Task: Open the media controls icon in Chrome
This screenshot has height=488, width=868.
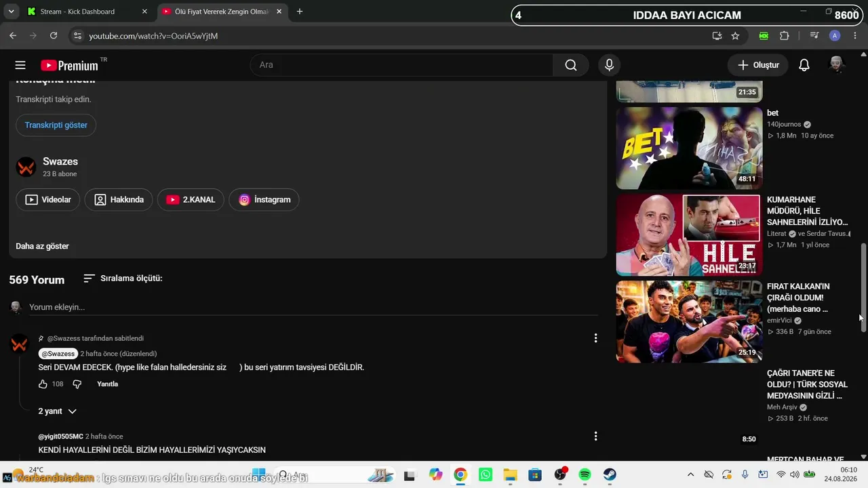Action: [x=814, y=36]
